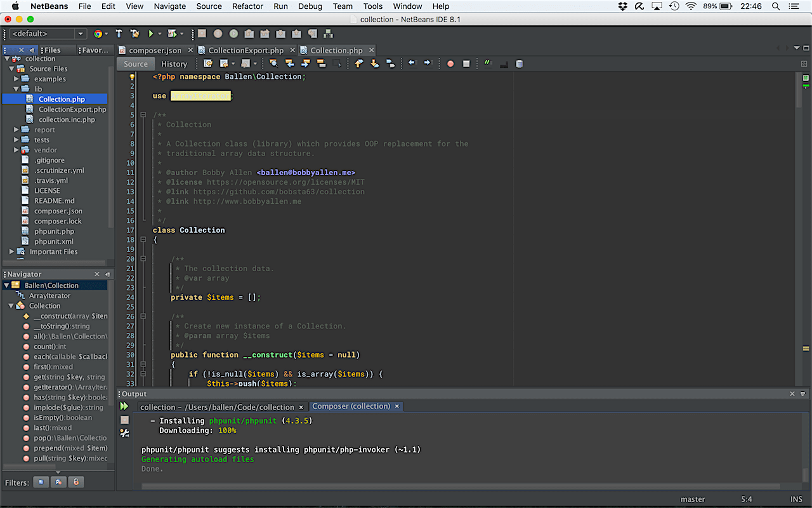Click the Re-run double green arrow in Output
The height and width of the screenshot is (508, 812).
tap(124, 406)
